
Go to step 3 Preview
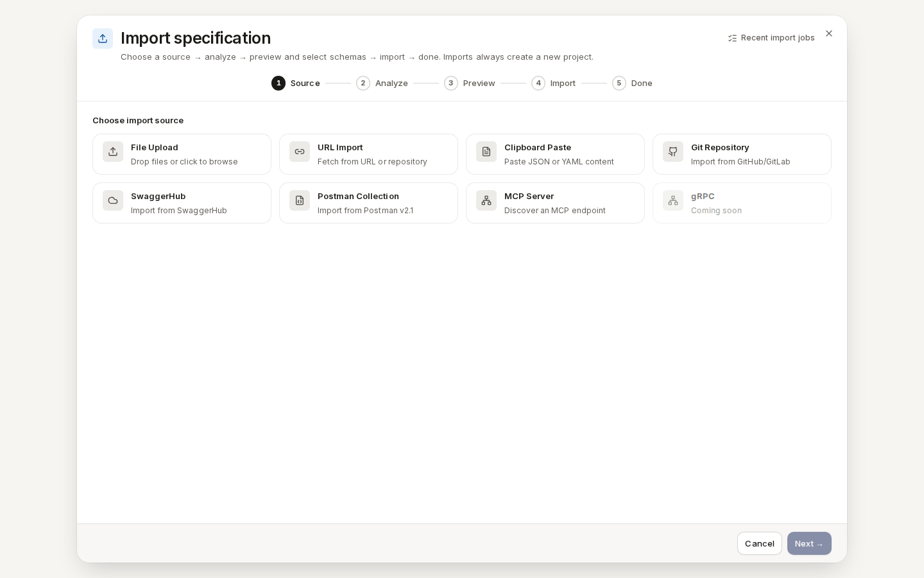coord(470,83)
